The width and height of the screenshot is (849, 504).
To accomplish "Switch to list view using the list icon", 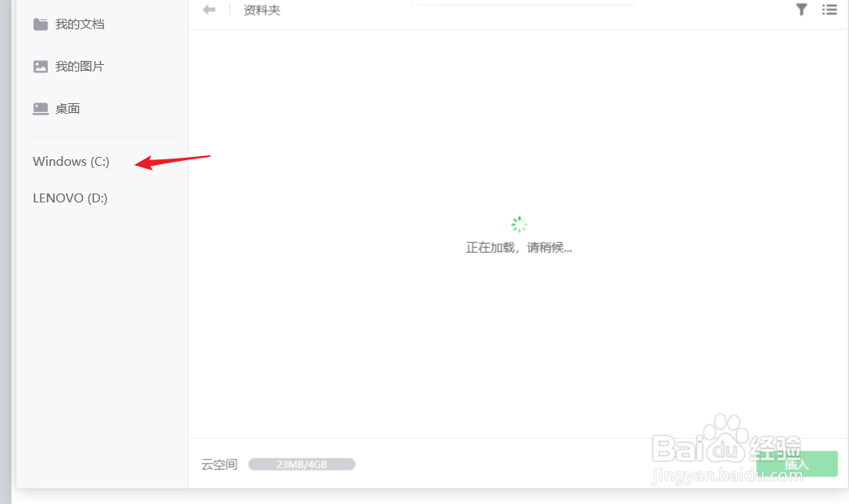I will (829, 10).
